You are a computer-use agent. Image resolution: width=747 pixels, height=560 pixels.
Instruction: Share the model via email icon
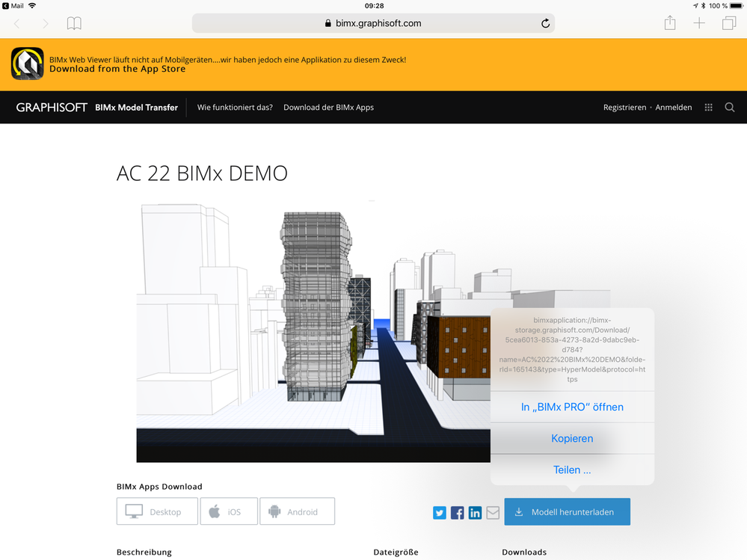click(x=493, y=513)
